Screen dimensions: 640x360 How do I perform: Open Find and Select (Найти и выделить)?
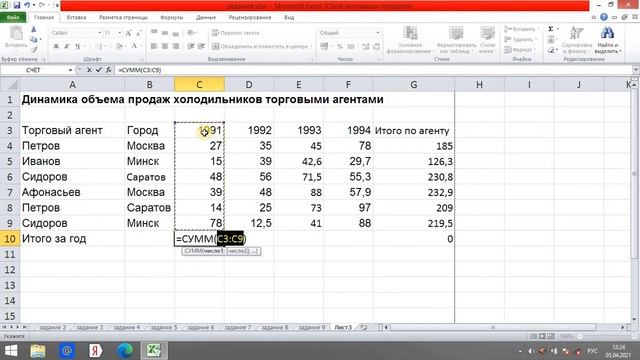607,40
